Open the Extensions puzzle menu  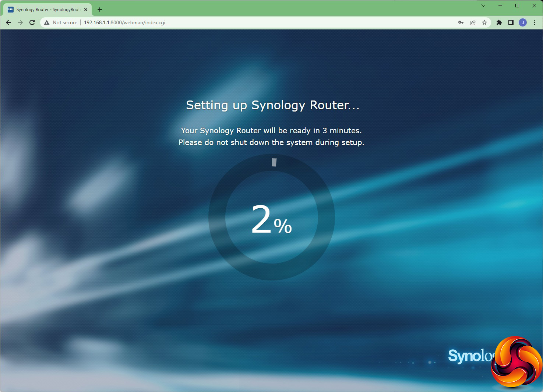pyautogui.click(x=499, y=22)
